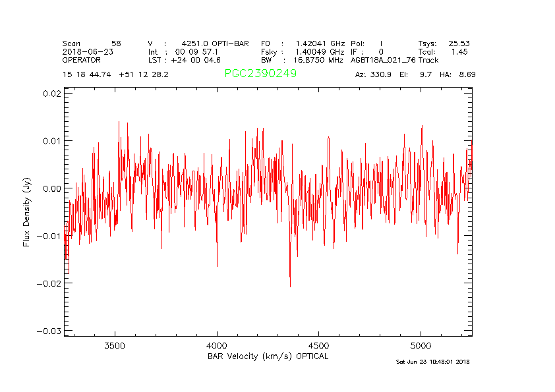This screenshot has width=555, height=392.
Task: Click the Fsky value 1.40049 GHz
Action: (x=319, y=51)
